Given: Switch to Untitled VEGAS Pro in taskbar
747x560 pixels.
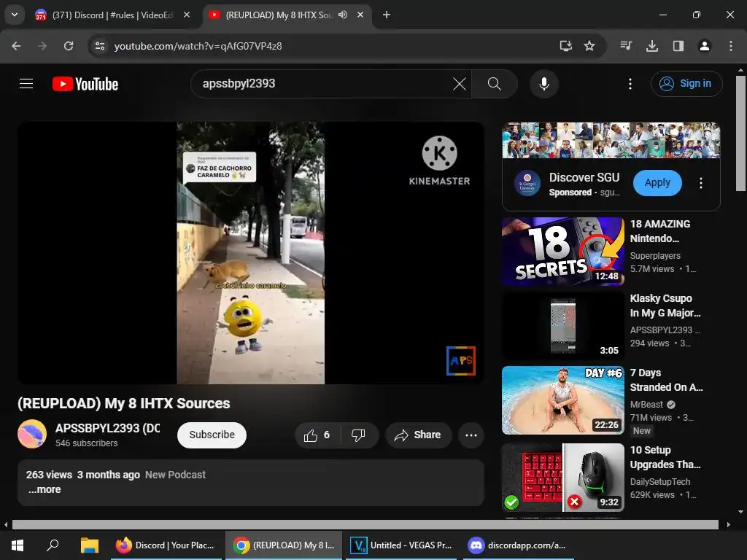Looking at the screenshot, I should pos(400,545).
